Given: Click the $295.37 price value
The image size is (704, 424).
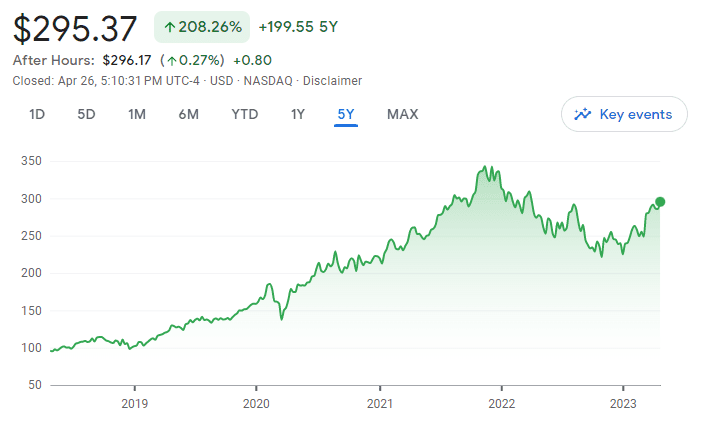Looking at the screenshot, I should [x=74, y=28].
